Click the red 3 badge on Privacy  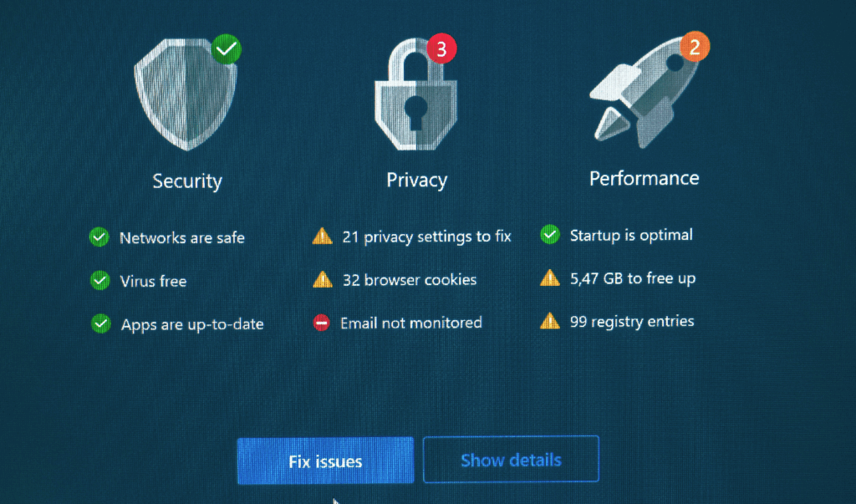441,49
